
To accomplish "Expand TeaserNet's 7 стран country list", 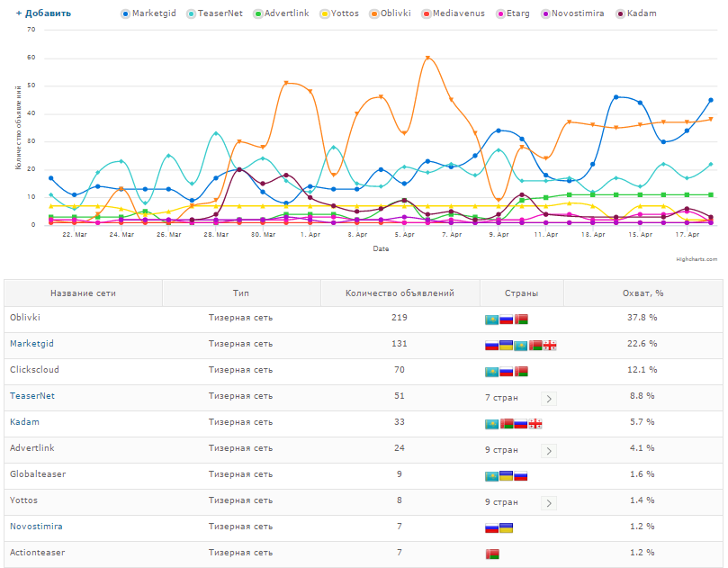I will [549, 399].
